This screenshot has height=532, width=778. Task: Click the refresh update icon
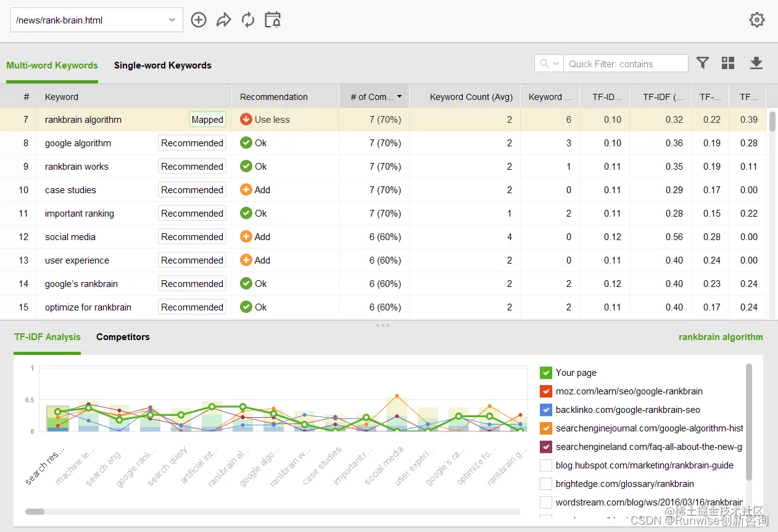click(248, 20)
